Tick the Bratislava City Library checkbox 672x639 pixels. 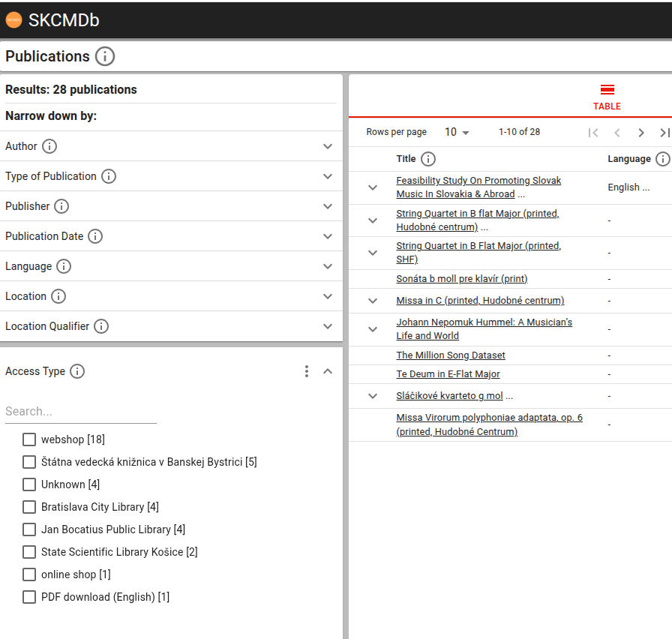pyautogui.click(x=29, y=507)
